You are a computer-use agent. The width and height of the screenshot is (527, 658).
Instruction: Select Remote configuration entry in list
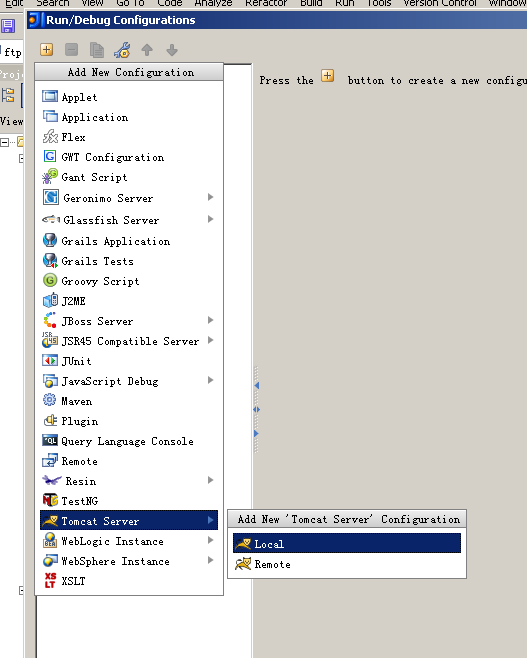[x=129, y=461]
